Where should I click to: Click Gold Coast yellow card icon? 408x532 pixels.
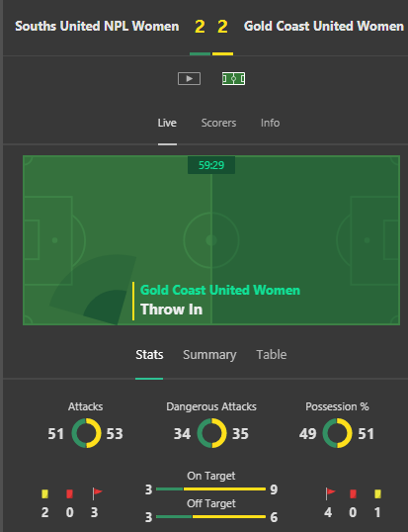point(377,493)
